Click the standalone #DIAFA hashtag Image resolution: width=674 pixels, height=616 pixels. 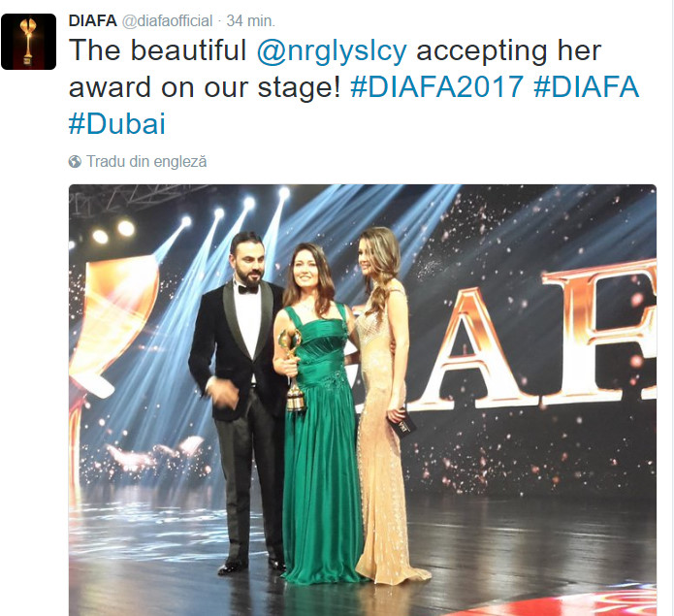(586, 87)
